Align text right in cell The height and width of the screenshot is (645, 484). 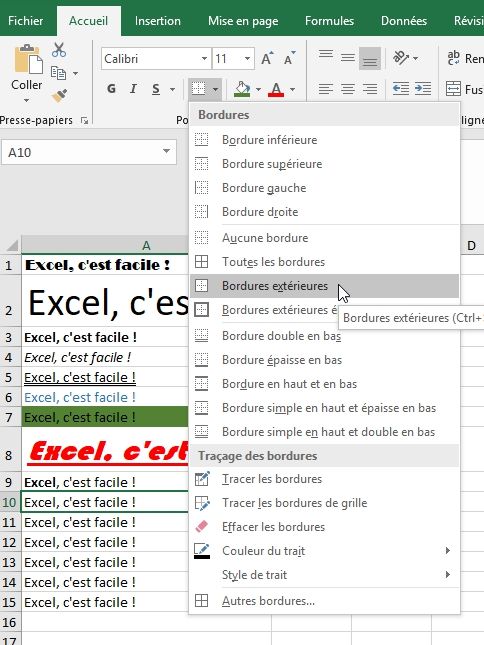370,89
